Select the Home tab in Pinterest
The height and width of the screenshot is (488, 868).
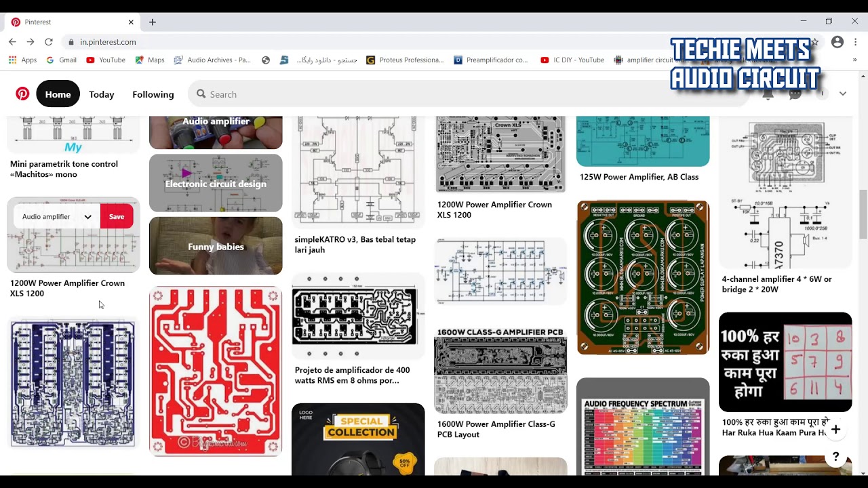(58, 94)
